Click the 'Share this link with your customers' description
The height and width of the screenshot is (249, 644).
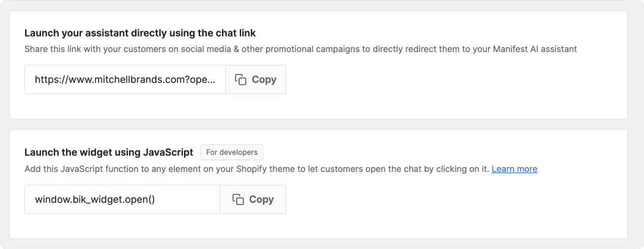(x=301, y=49)
